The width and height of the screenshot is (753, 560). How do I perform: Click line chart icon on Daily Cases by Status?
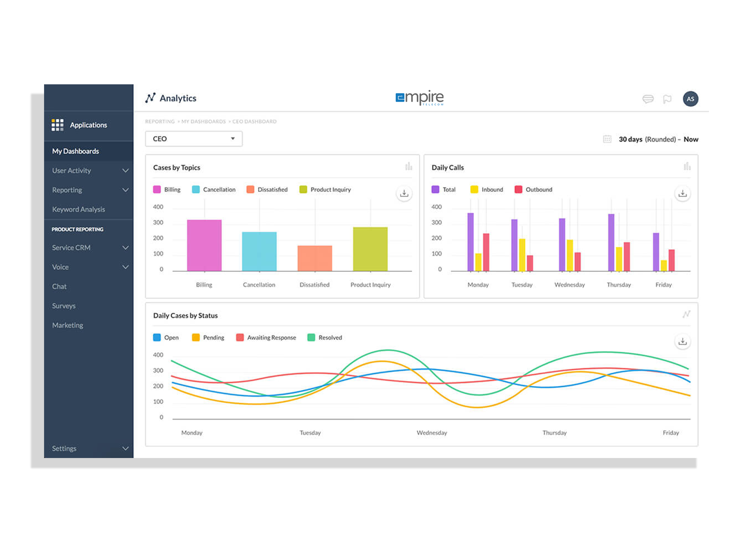click(686, 314)
